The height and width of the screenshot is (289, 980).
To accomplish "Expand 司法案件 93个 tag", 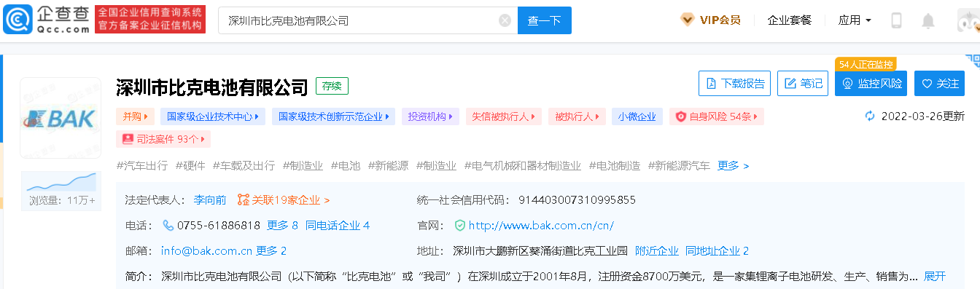I will tap(163, 138).
